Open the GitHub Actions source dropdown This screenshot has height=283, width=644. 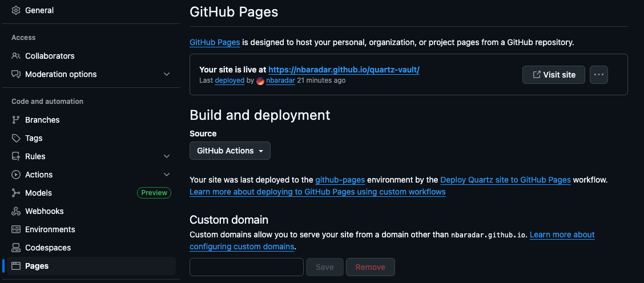click(230, 151)
